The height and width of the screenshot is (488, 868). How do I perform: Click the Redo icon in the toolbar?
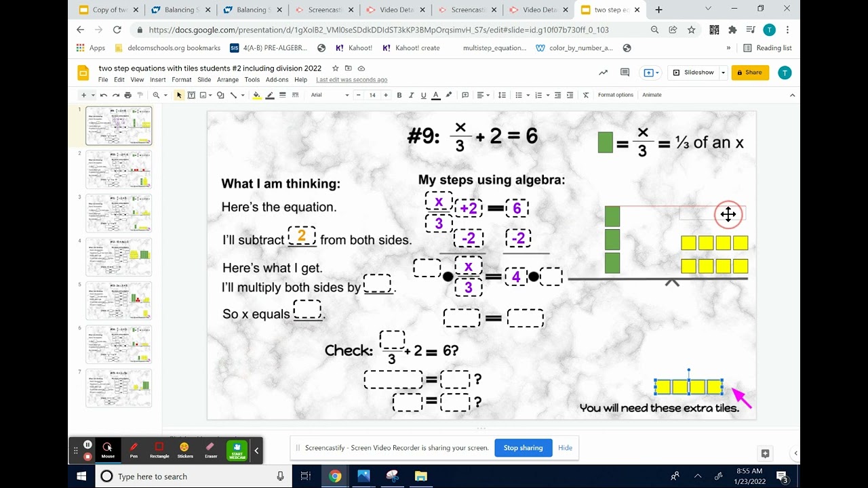116,95
